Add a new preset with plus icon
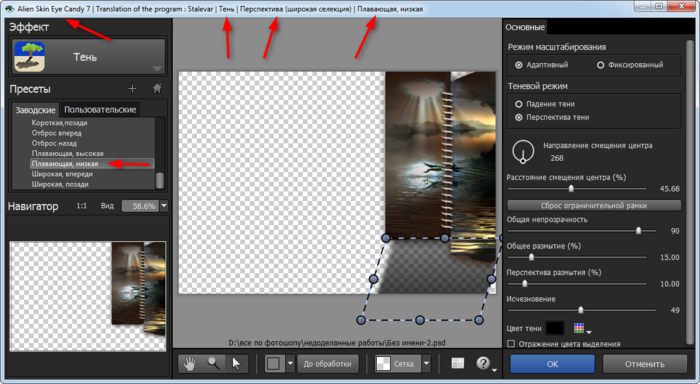 (x=132, y=88)
